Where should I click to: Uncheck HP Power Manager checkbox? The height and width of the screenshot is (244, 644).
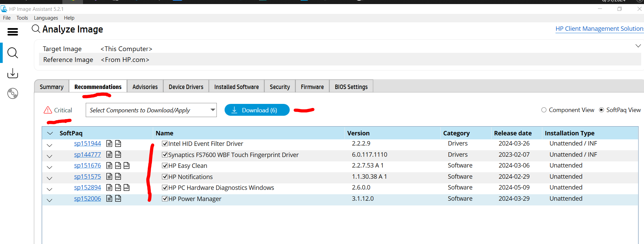click(165, 199)
